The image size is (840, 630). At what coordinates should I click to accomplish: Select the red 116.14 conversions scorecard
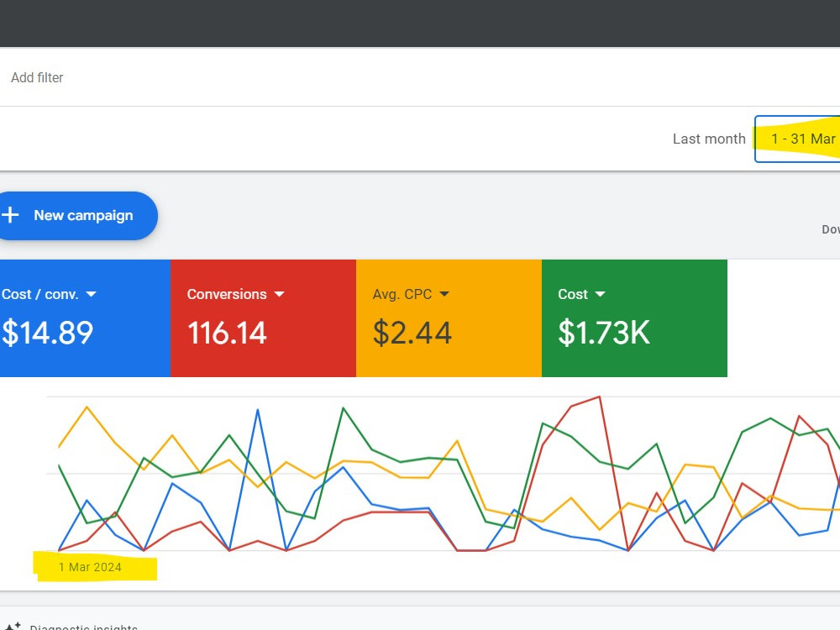coord(263,318)
